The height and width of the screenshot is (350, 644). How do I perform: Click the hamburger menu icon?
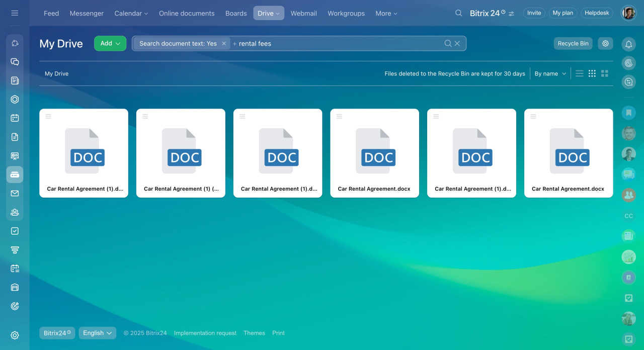point(15,13)
